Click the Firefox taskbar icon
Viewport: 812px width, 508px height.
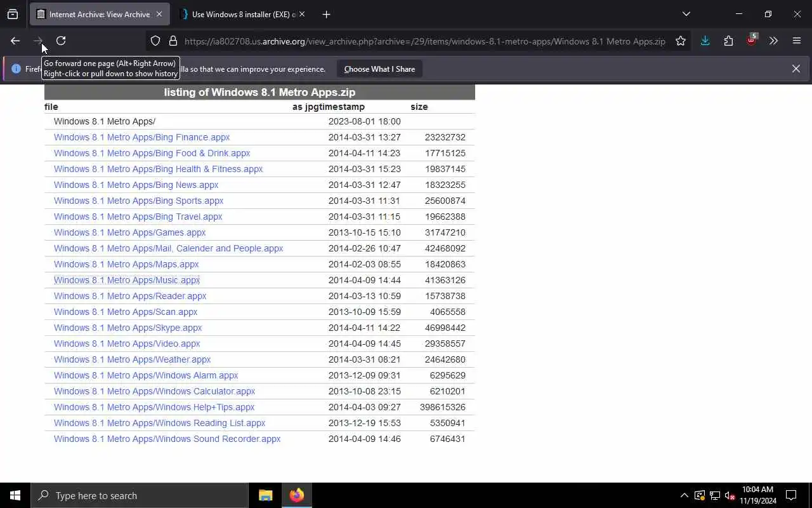pyautogui.click(x=296, y=495)
